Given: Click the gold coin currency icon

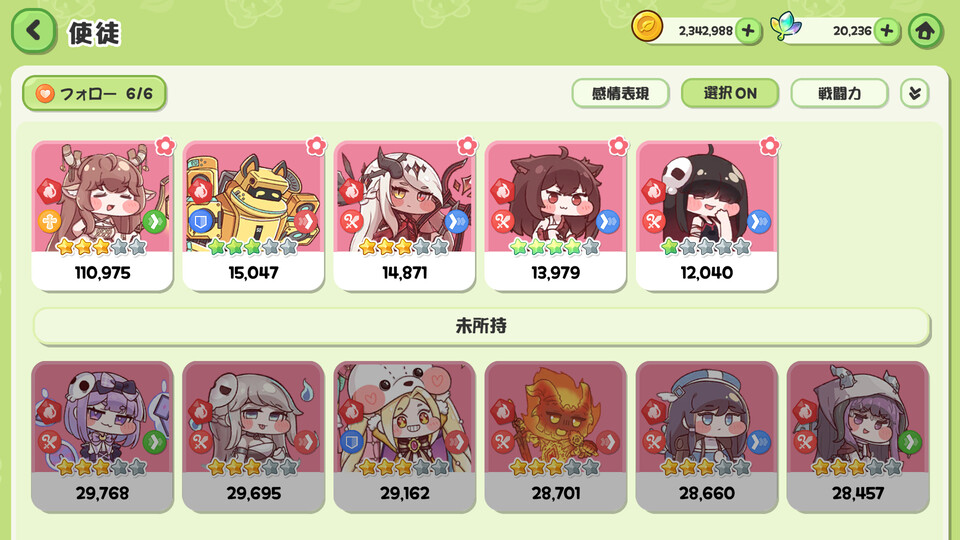Looking at the screenshot, I should (x=647, y=27).
